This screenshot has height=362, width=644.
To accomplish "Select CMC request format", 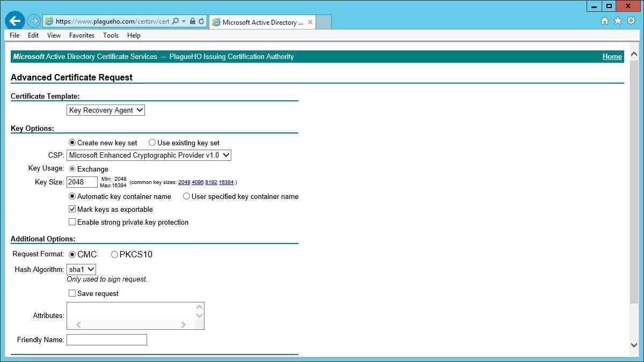I will click(72, 254).
